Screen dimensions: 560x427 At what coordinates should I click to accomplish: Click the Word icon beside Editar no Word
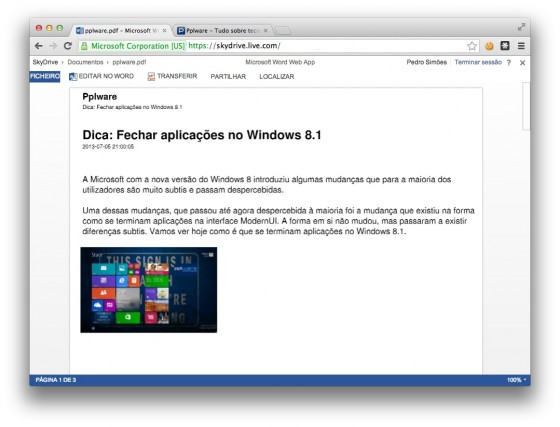pyautogui.click(x=73, y=76)
